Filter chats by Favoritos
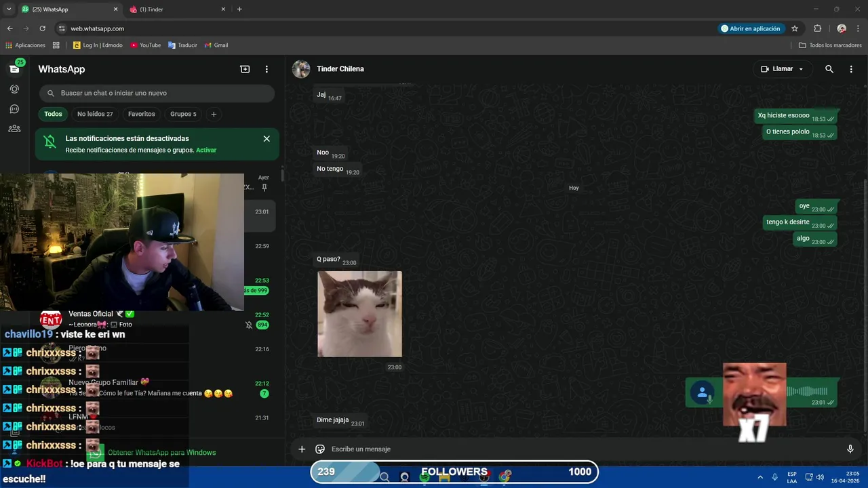This screenshot has width=868, height=488. pyautogui.click(x=142, y=114)
